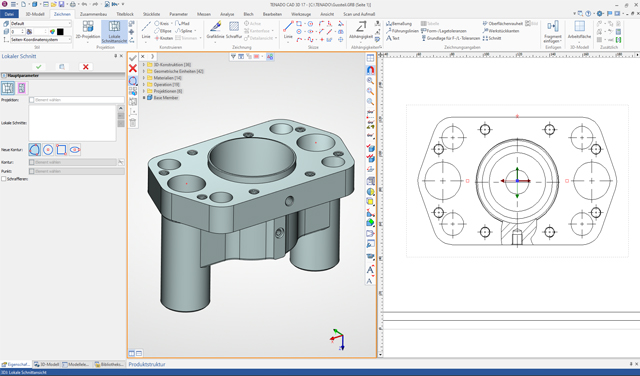The height and width of the screenshot is (376, 640).
Task: Toggle the Schraffieren checkbox
Action: point(4,179)
